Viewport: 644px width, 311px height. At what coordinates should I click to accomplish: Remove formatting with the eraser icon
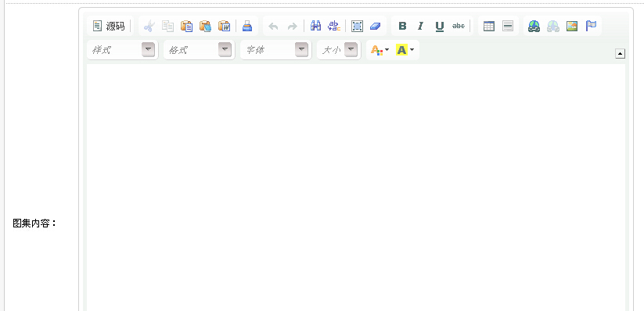(x=376, y=27)
